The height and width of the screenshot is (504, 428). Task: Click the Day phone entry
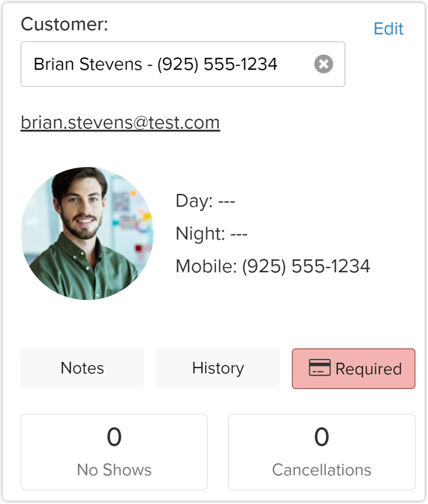pos(205,201)
